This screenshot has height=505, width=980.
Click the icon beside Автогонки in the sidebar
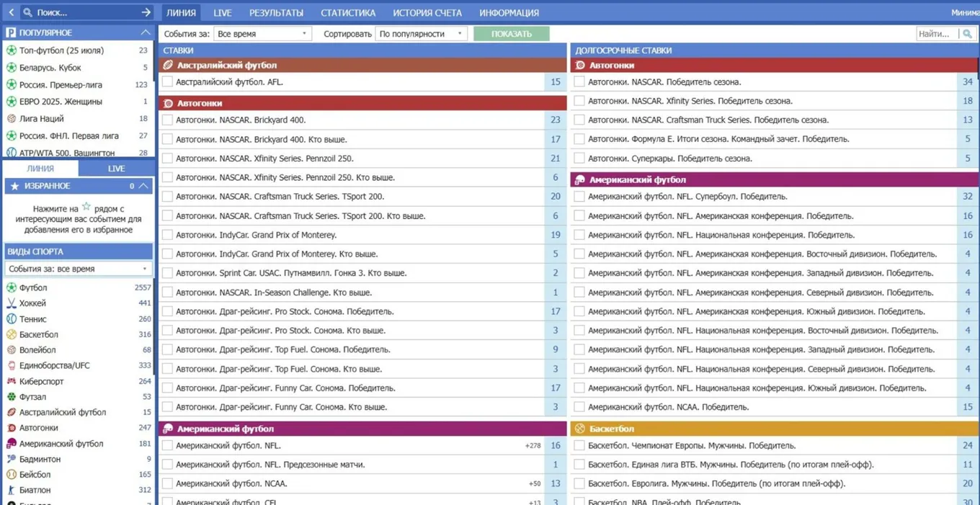(x=12, y=428)
